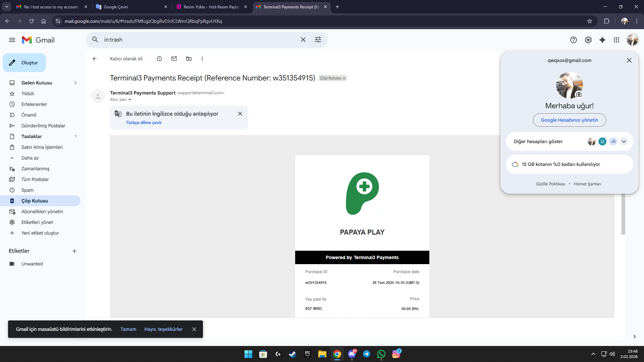This screenshot has width=644, height=362.
Task: Launch Gemini sparkle assistant
Action: click(602, 40)
